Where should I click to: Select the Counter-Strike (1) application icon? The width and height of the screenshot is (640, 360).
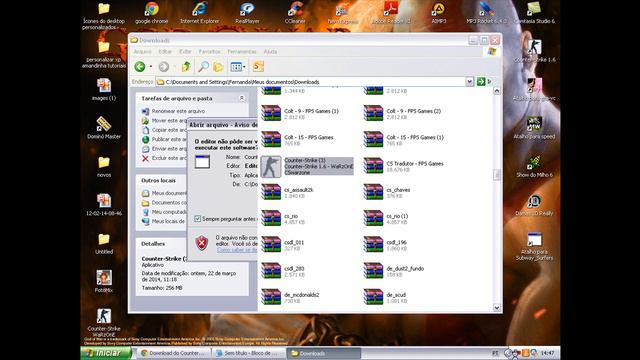(271, 167)
